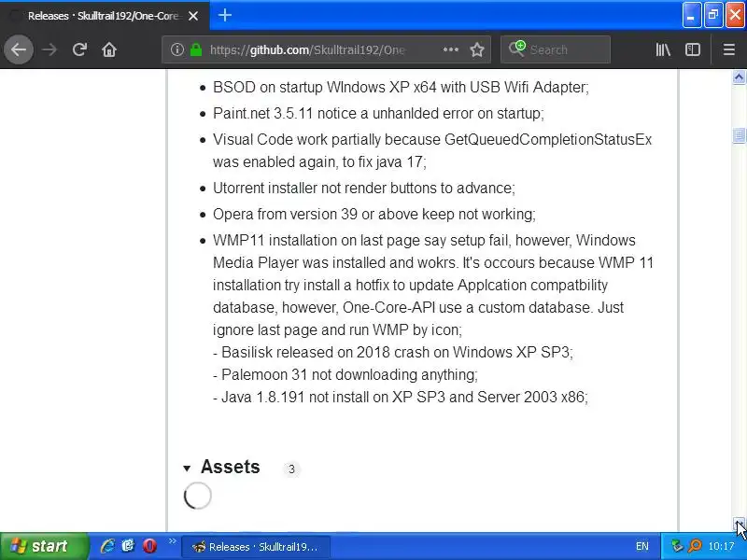This screenshot has height=560, width=747.
Task: Click the taskbar clock 10:17
Action: (721, 546)
